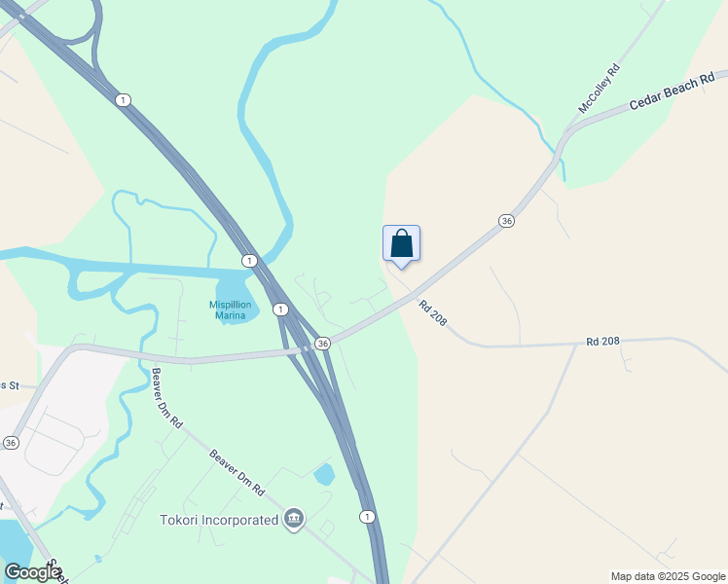Click the Tokori Incorporated place label
The width and height of the screenshot is (728, 584).
coord(219,520)
